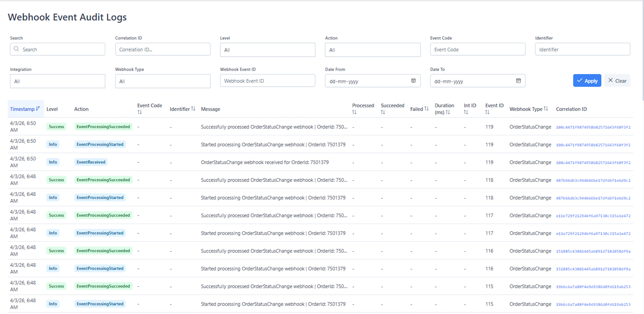
Task: Sort by Identifier column sort icon
Action: pos(193,109)
